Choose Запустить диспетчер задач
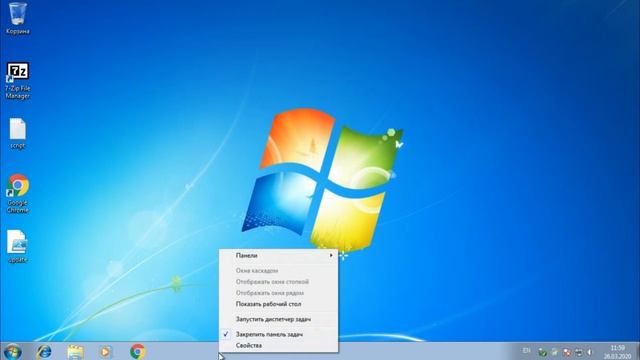The image size is (640, 360). coord(279,319)
